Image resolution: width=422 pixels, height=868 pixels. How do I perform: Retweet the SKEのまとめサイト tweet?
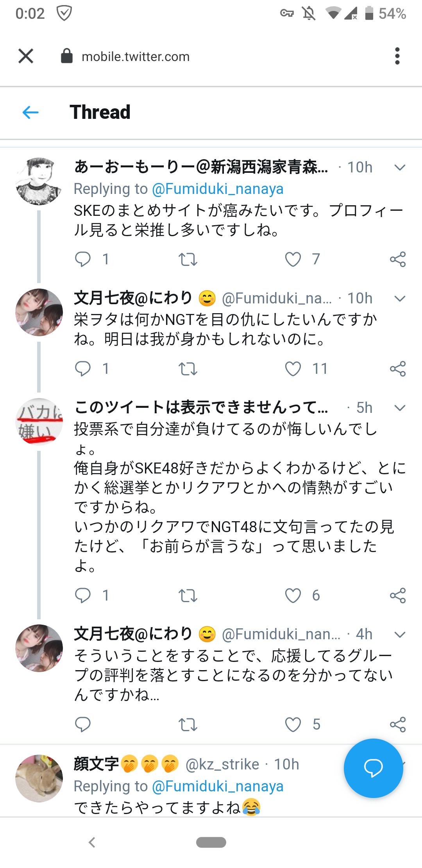188,259
